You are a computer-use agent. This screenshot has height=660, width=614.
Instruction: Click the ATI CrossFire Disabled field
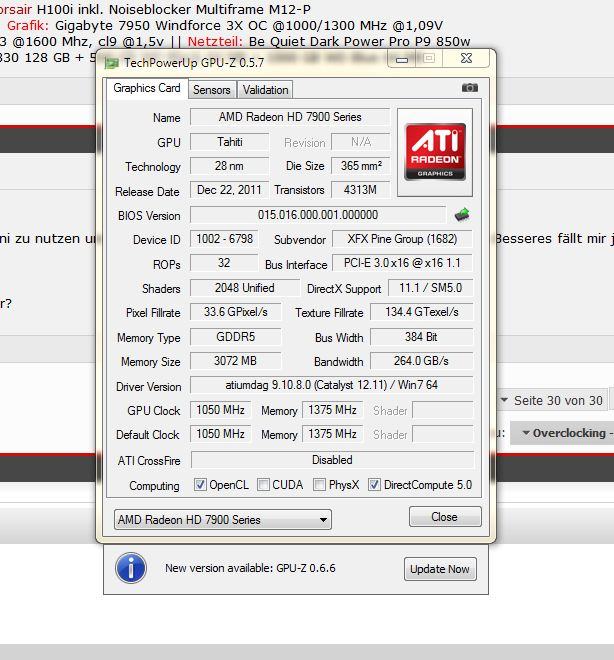pos(332,460)
